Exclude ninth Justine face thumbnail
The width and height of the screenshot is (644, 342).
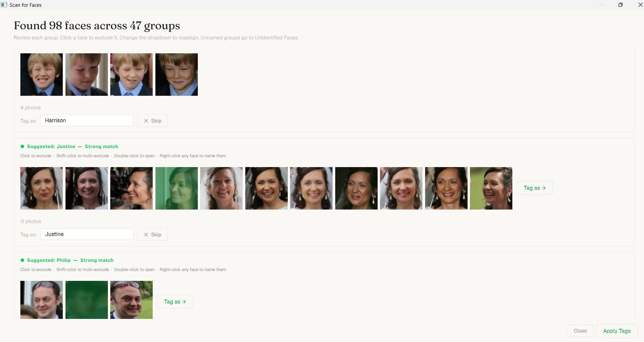pyautogui.click(x=401, y=188)
